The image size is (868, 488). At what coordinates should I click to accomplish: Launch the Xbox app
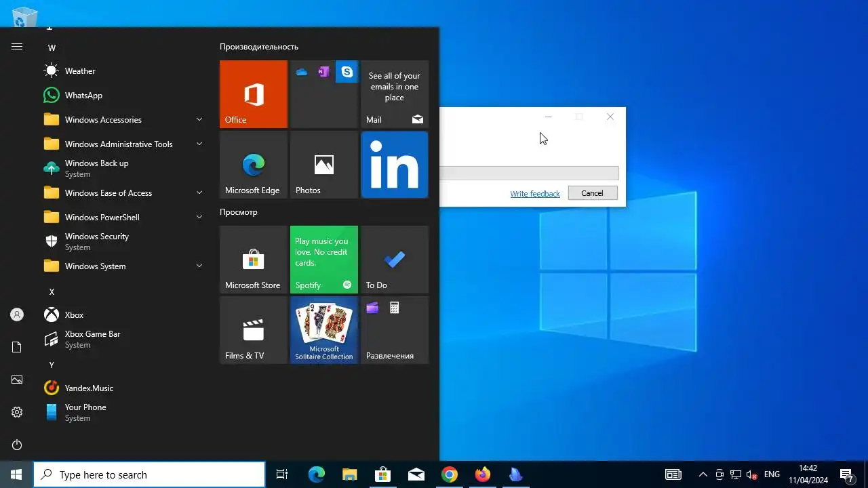[122, 315]
